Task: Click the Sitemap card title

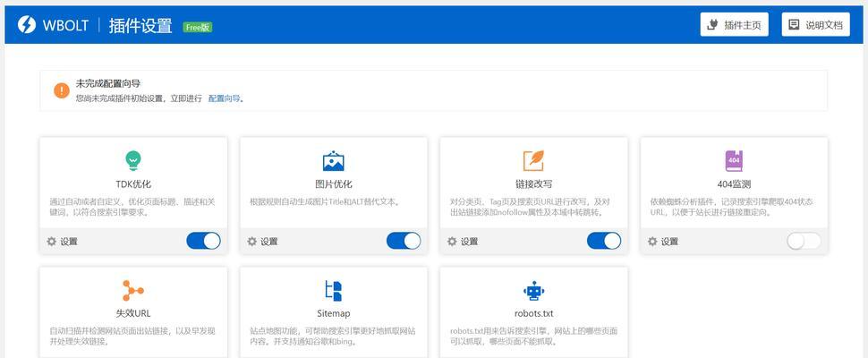Action: pyautogui.click(x=333, y=313)
